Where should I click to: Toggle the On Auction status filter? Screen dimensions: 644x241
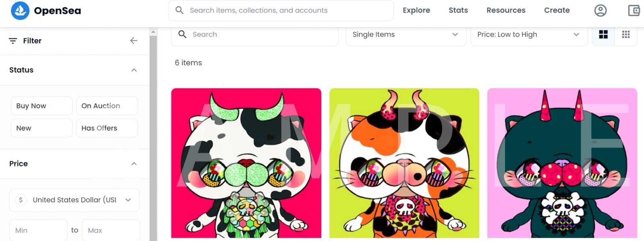pyautogui.click(x=107, y=106)
